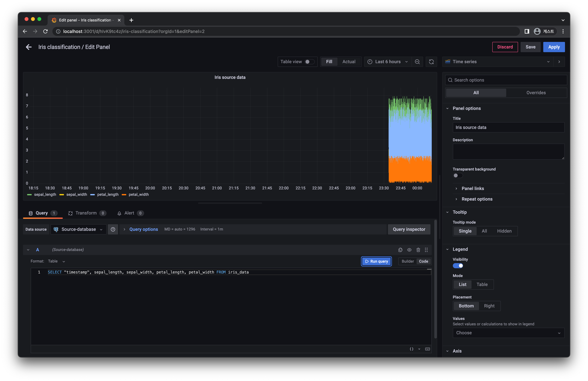Click the panel Title input field
The width and height of the screenshot is (588, 381).
click(508, 128)
